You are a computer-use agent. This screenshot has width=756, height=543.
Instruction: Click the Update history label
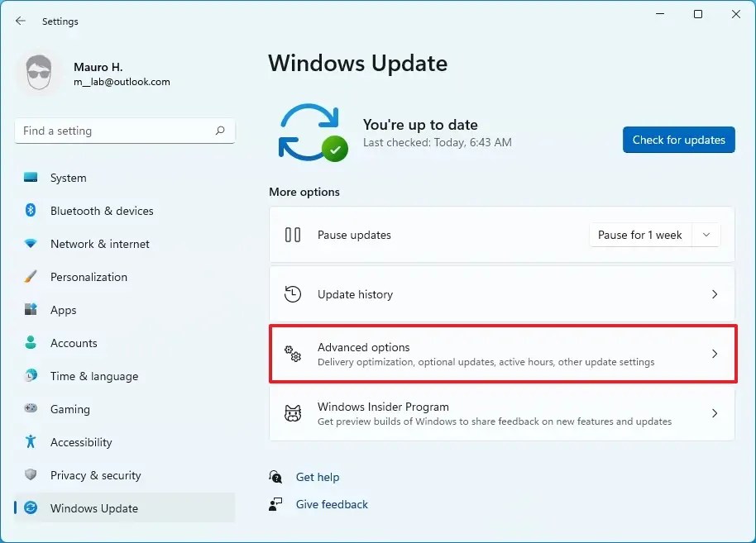[x=355, y=294]
